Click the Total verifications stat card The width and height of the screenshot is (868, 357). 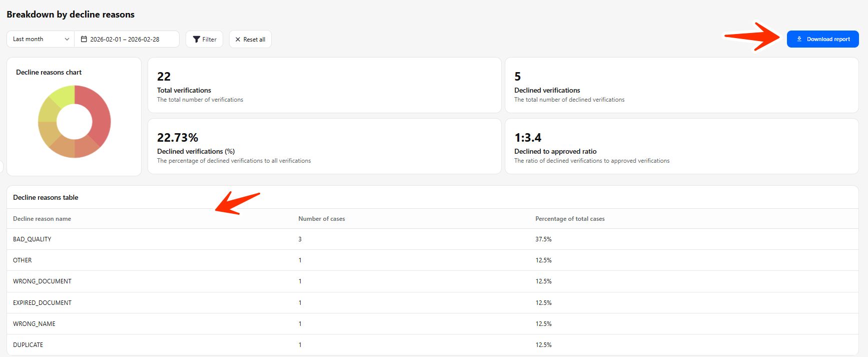click(x=324, y=85)
